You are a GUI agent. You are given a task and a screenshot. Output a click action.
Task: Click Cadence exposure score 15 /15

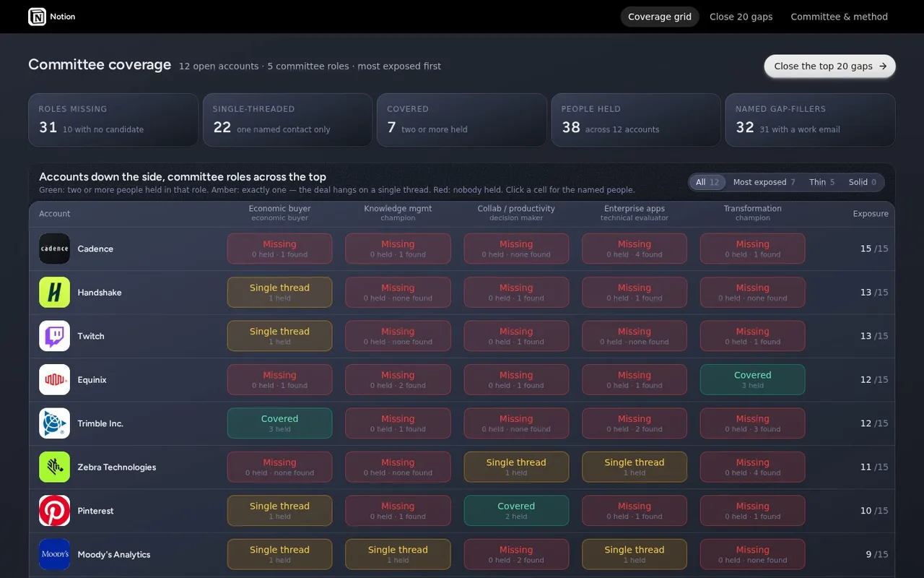click(874, 249)
